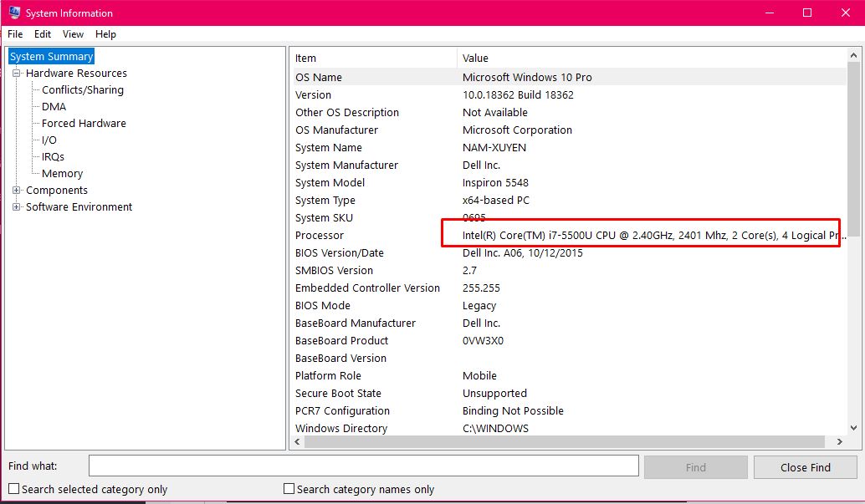
Task: Select Software Environment tree item
Action: coord(79,206)
